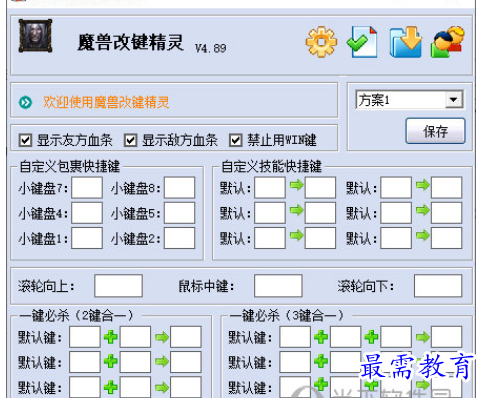Click the green checkmark document icon

pyautogui.click(x=362, y=42)
